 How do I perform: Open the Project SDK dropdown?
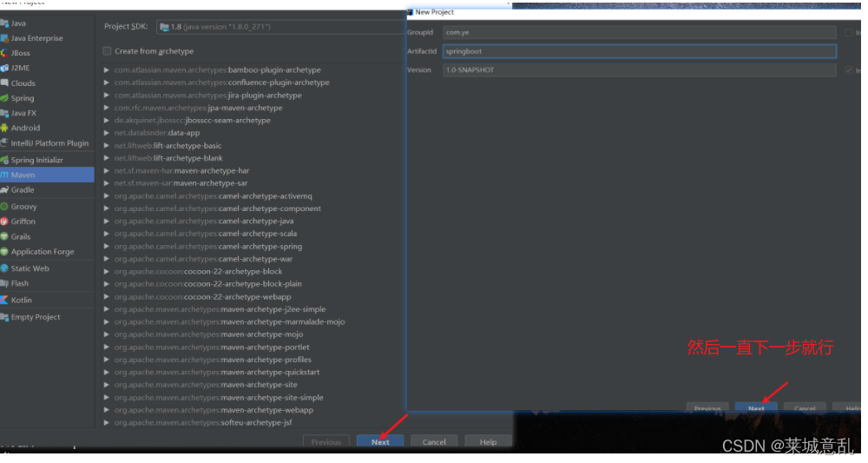click(281, 27)
